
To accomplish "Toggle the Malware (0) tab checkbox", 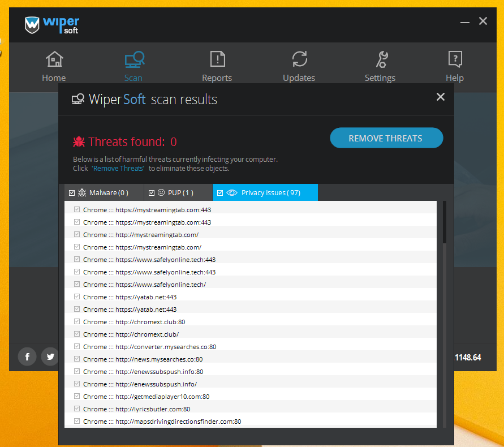I will click(x=72, y=193).
